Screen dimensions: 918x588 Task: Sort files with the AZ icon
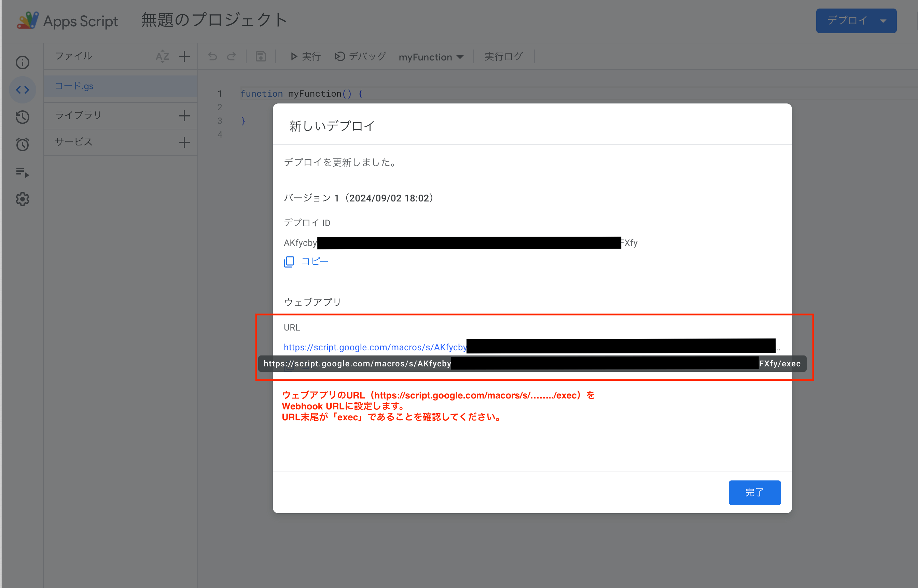coord(162,56)
